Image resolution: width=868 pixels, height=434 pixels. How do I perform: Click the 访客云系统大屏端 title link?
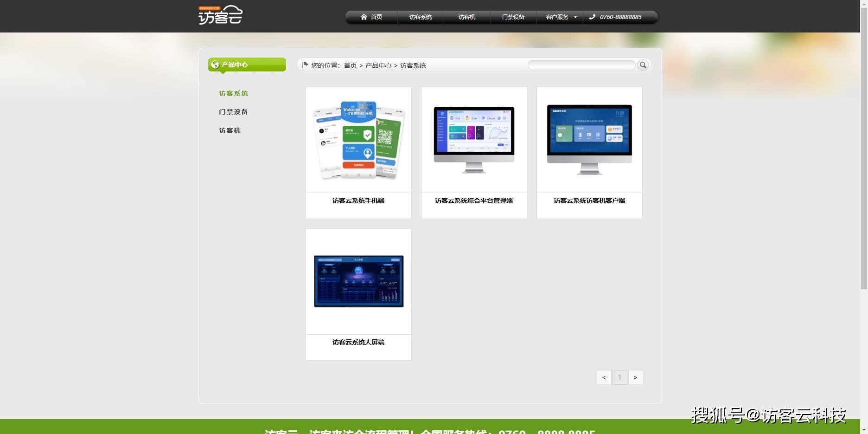358,342
